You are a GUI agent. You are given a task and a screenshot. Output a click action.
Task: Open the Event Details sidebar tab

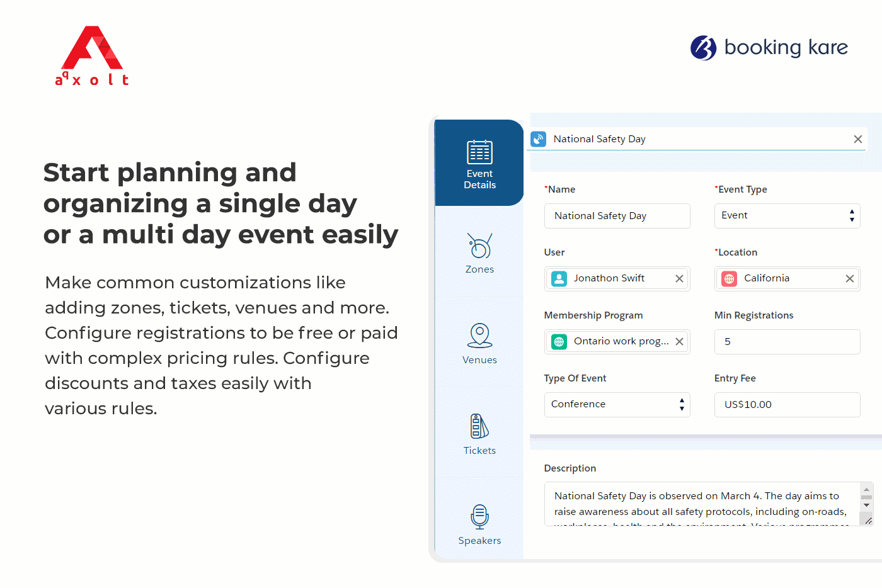[x=479, y=163]
